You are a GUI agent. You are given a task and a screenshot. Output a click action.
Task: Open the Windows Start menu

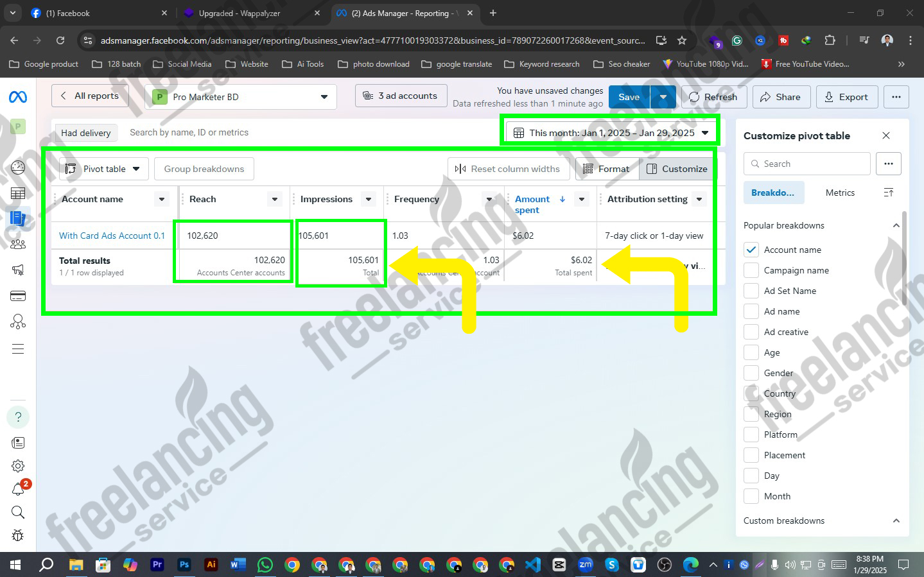[x=15, y=565]
